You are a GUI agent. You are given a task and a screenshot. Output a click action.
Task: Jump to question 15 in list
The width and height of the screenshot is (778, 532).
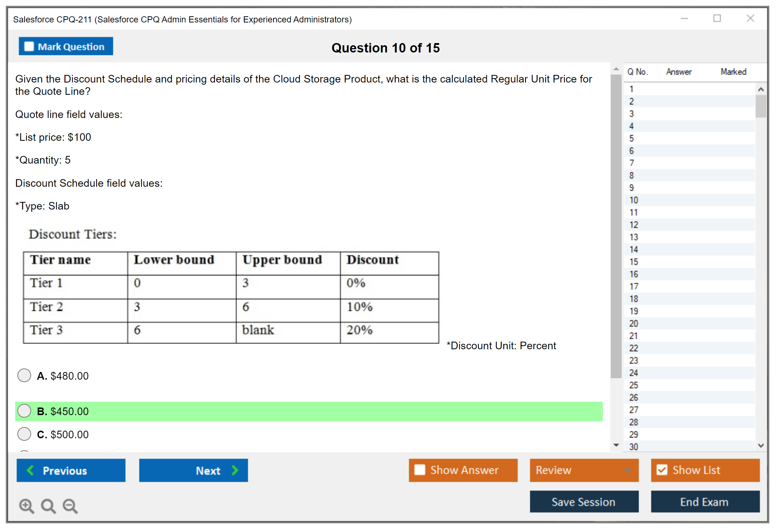pyautogui.click(x=634, y=262)
